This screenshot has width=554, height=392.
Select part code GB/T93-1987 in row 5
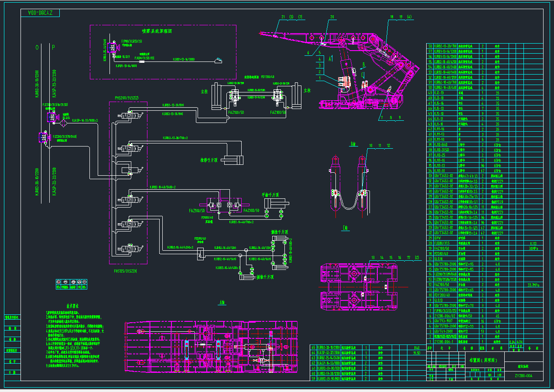coord(444,321)
